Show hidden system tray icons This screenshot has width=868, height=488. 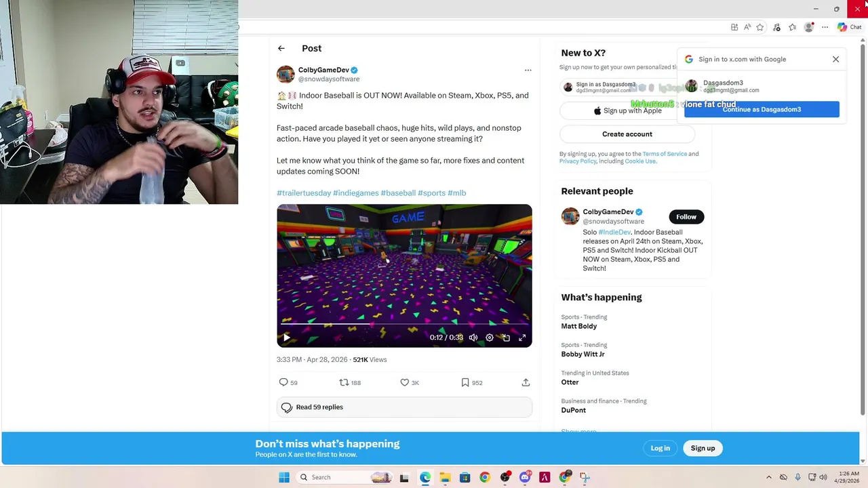[768, 477]
